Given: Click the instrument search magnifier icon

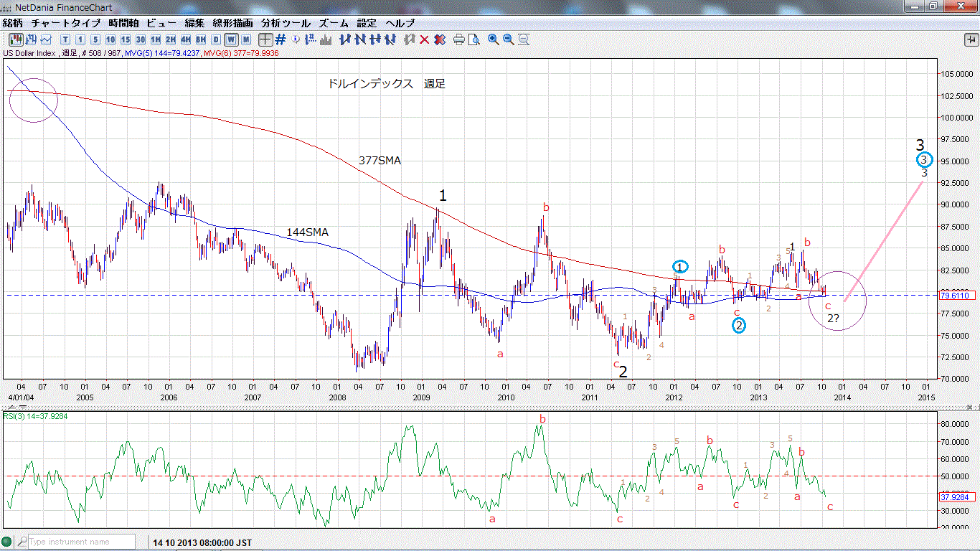Looking at the screenshot, I should pos(22,542).
